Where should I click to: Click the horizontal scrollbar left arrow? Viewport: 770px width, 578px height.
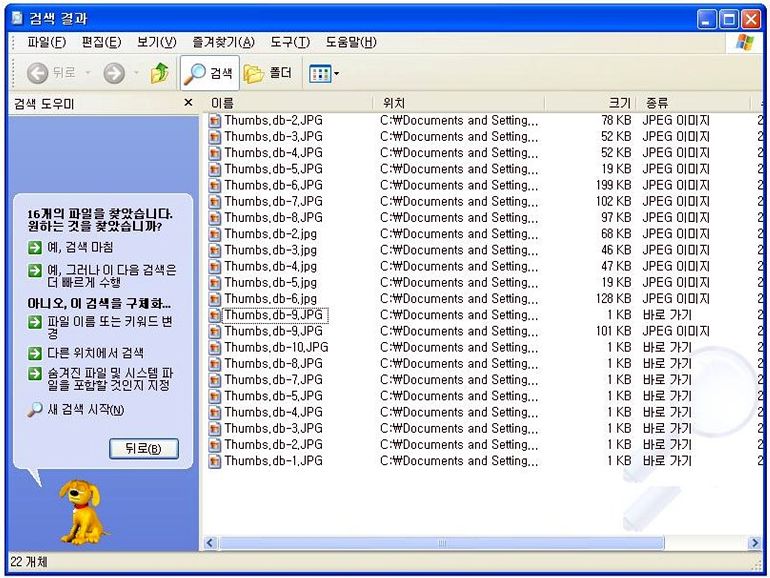pos(210,543)
